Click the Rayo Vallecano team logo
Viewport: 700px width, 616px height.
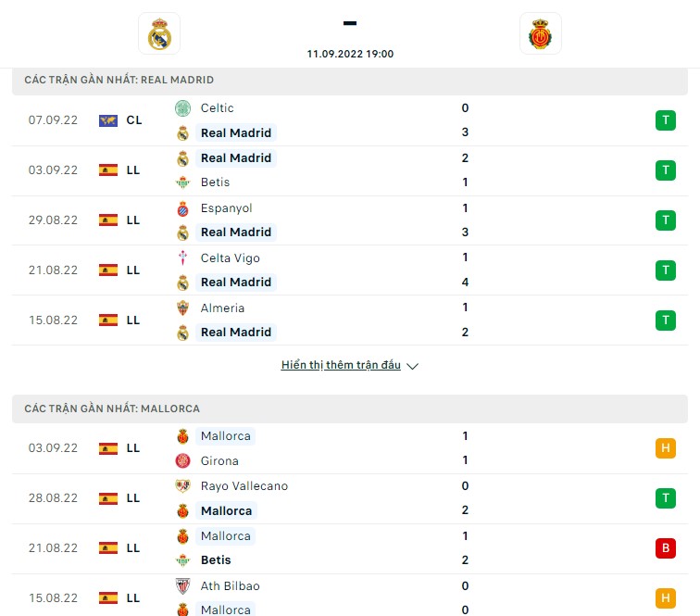coord(182,485)
